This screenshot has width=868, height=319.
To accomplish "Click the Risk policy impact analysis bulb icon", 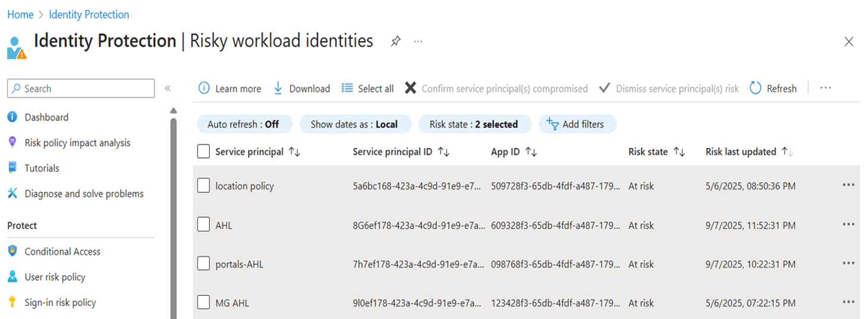I will click(x=12, y=142).
